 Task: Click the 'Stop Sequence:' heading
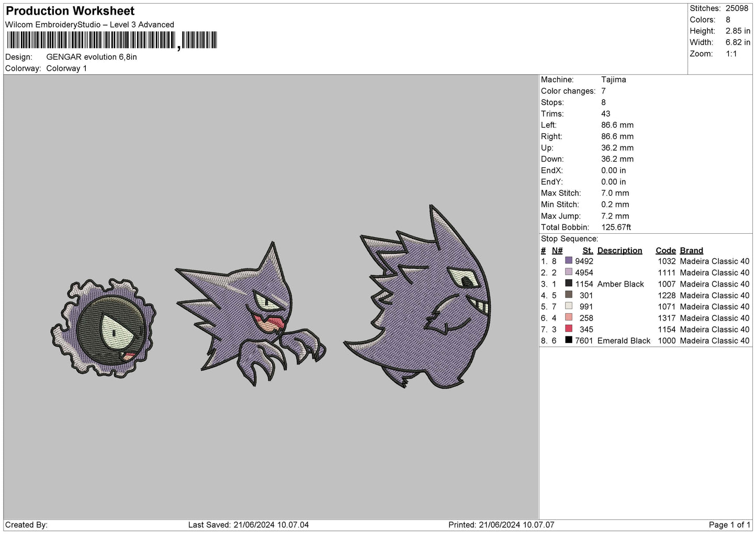[569, 239]
